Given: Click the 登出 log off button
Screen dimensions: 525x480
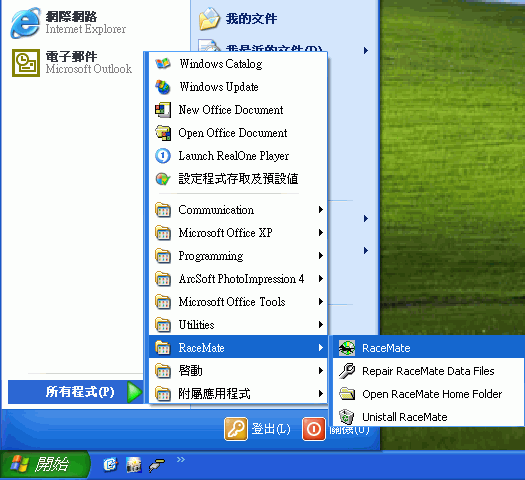Looking at the screenshot, I should (x=257, y=429).
